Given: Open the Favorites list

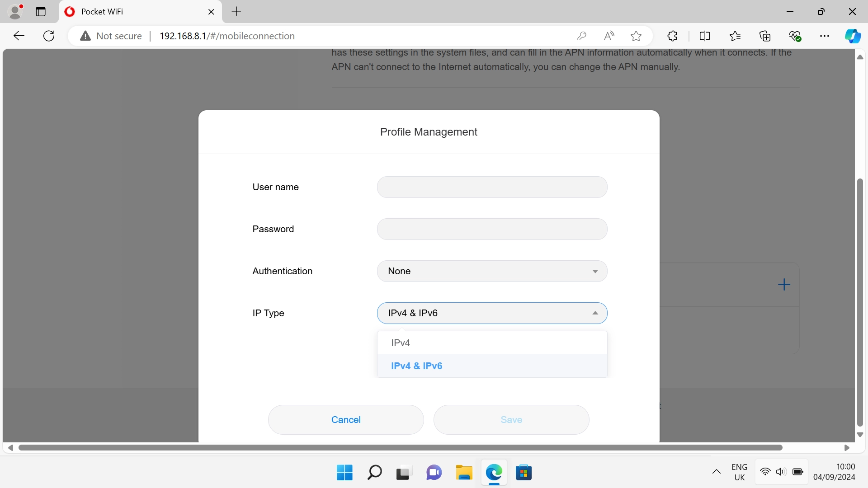Looking at the screenshot, I should pos(735,36).
